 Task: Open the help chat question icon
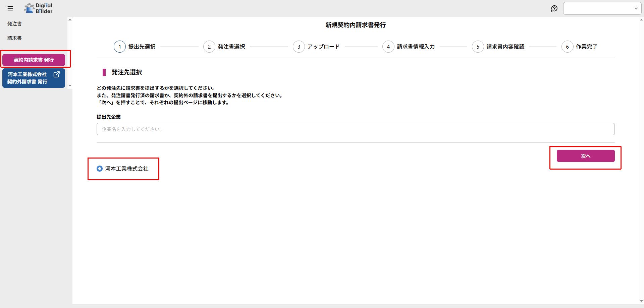(x=554, y=8)
